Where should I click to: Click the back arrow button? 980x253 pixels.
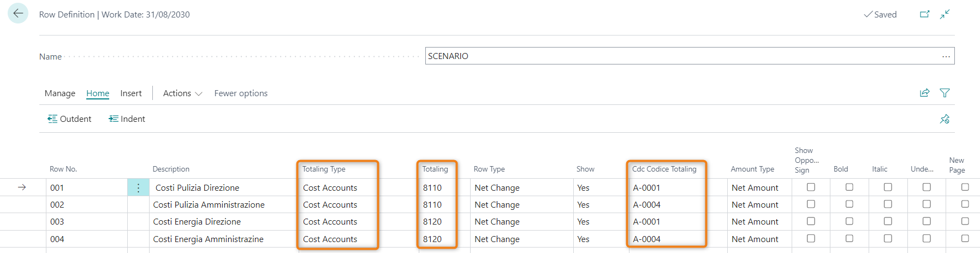18,14
